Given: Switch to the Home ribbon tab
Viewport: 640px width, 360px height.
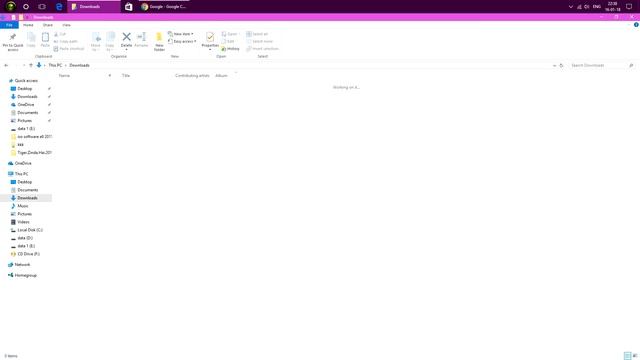Looking at the screenshot, I should pos(28,25).
